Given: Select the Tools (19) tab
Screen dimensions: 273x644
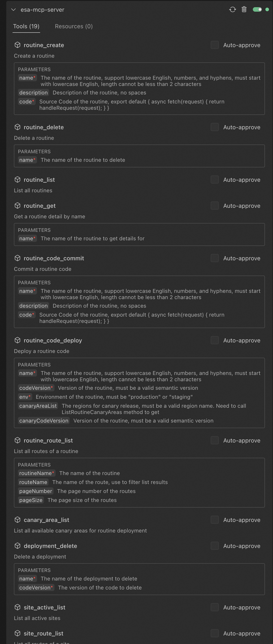Looking at the screenshot, I should click(26, 26).
